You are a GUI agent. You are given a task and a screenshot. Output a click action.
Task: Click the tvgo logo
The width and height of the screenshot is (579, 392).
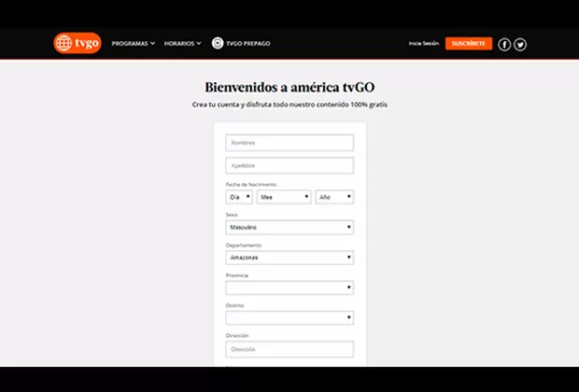point(78,43)
